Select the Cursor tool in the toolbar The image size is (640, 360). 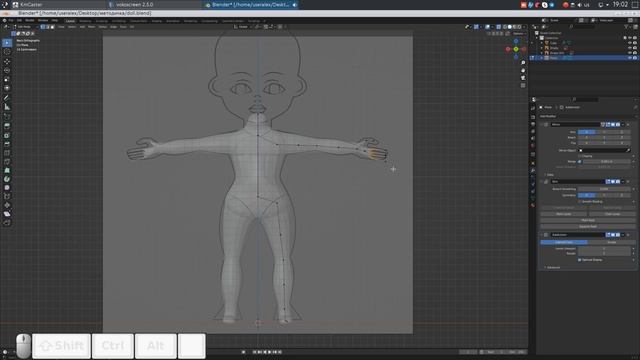point(7,52)
